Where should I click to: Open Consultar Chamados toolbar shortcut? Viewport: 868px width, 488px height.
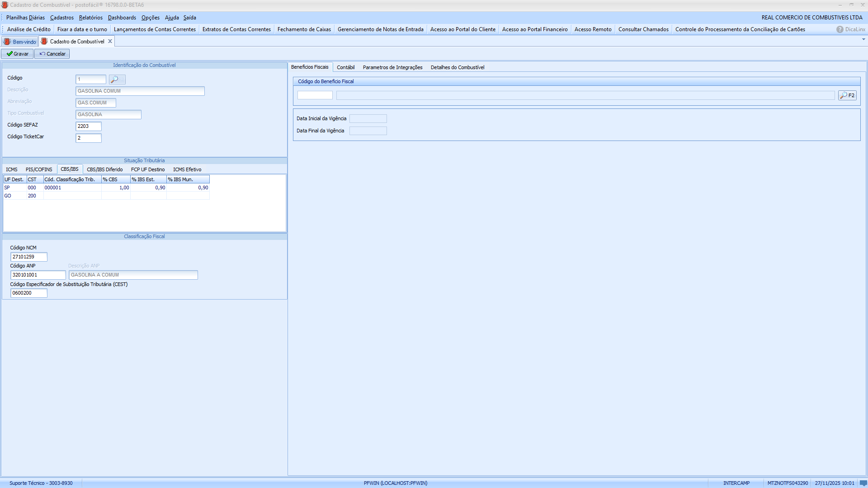coord(643,29)
